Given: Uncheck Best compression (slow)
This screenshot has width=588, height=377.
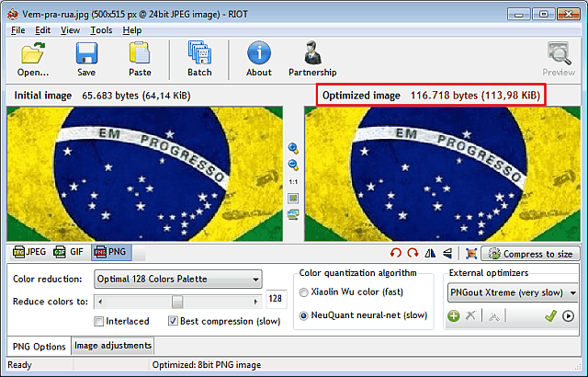Looking at the screenshot, I should click(x=173, y=321).
